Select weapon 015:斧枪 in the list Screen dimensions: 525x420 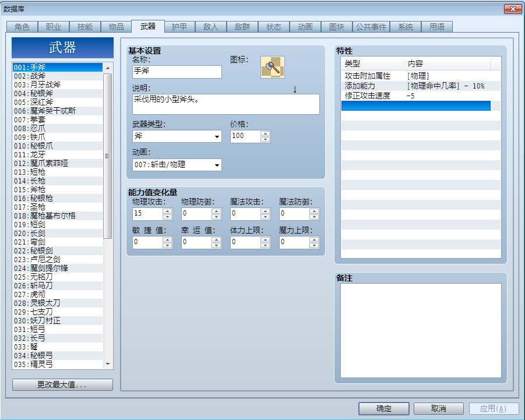(x=57, y=189)
